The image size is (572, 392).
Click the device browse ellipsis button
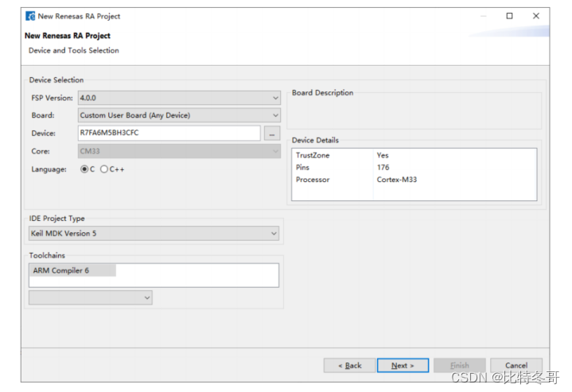tap(272, 134)
